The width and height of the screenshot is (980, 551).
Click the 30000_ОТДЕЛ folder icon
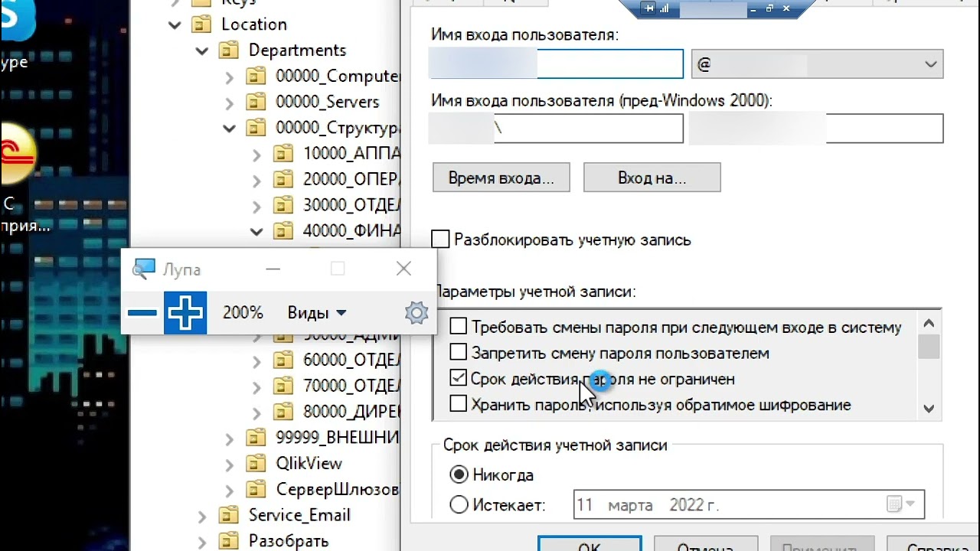pyautogui.click(x=283, y=205)
